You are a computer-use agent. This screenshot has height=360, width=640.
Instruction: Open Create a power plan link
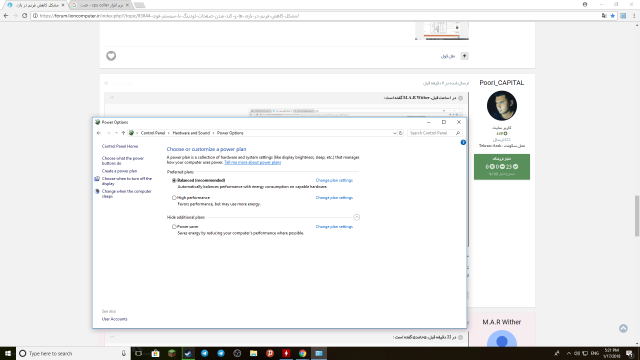[x=120, y=171]
